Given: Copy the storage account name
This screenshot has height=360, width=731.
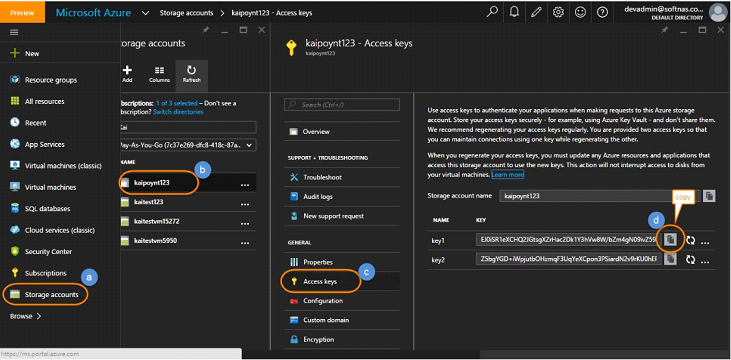Looking at the screenshot, I should click(x=709, y=196).
